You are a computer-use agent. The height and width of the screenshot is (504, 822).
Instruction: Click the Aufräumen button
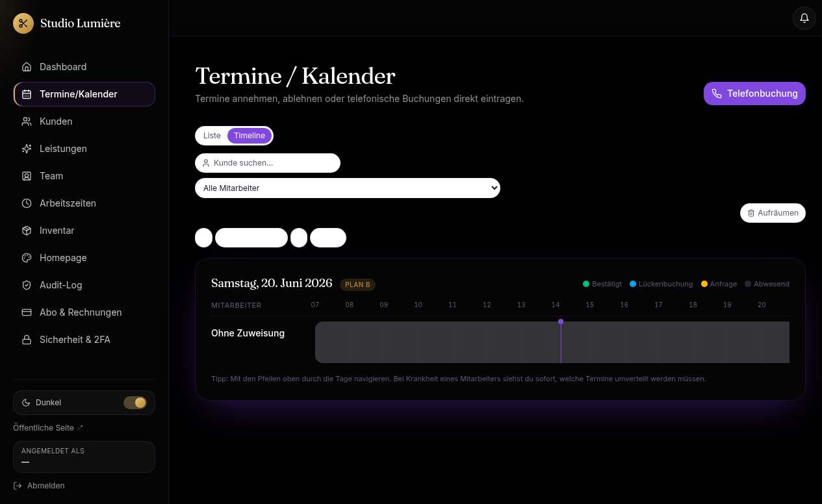773,213
